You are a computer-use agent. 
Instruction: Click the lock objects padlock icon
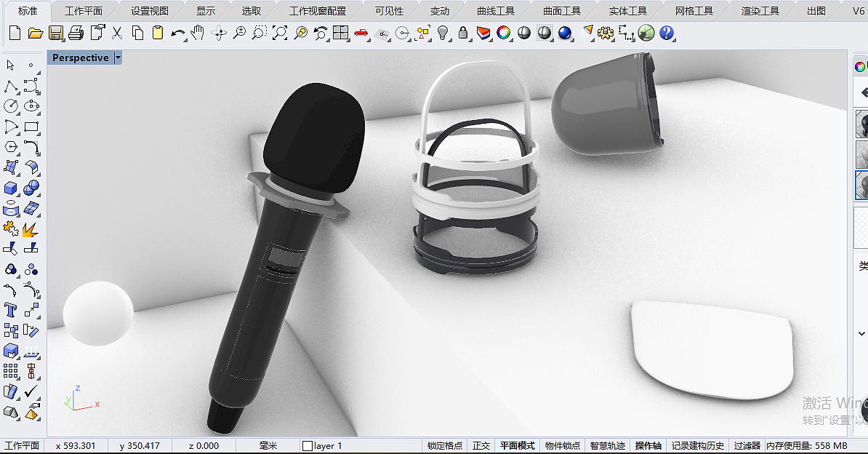tap(463, 33)
